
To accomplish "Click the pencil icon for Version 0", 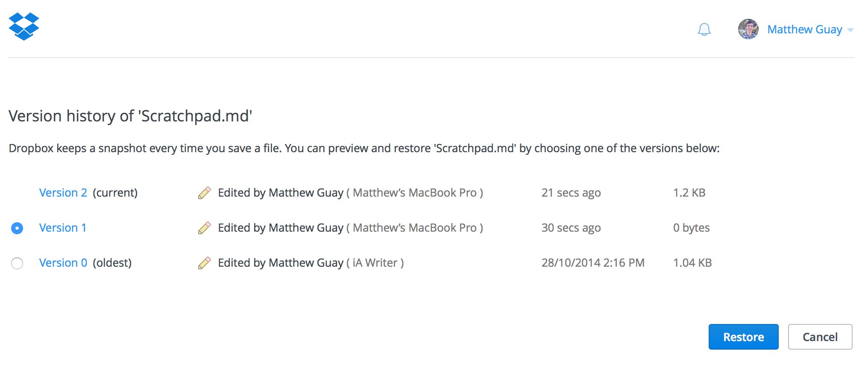I will tap(205, 263).
